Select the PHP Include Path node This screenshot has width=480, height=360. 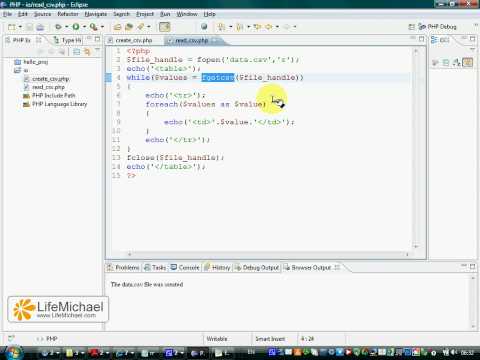click(49, 96)
